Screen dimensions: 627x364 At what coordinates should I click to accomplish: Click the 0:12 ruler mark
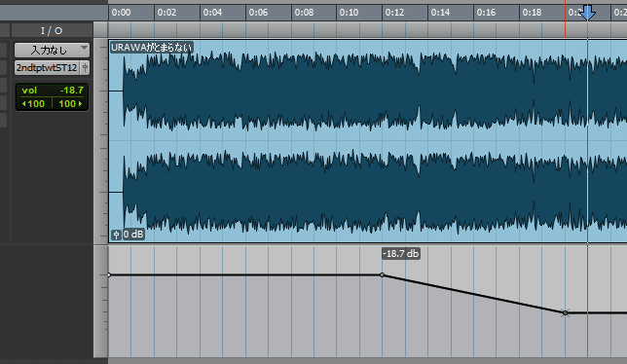pos(394,13)
